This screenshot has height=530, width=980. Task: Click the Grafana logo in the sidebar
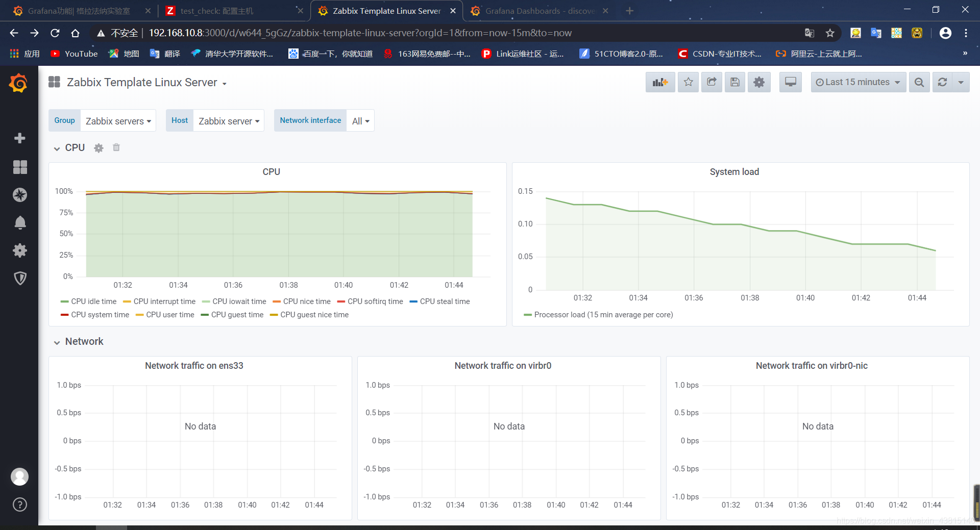19,83
